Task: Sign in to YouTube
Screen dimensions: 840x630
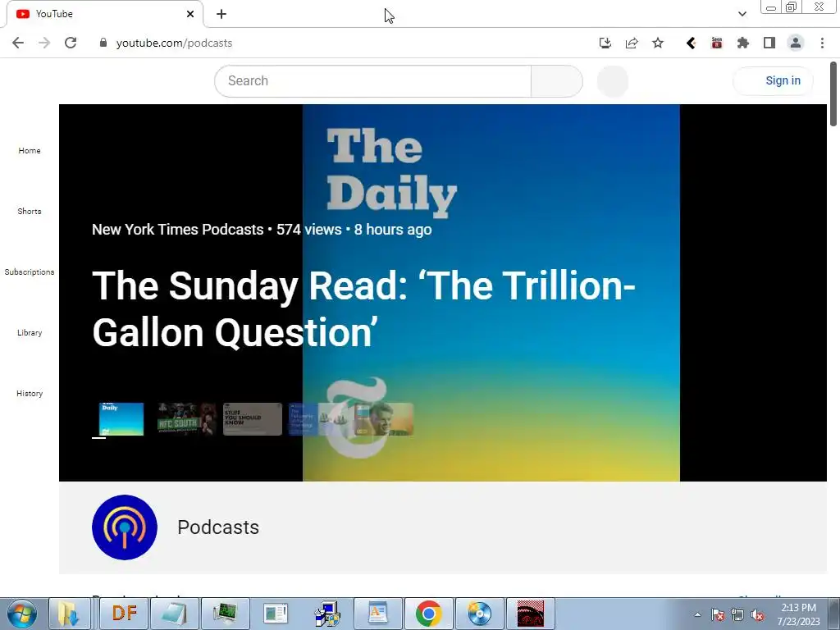Action: (x=773, y=81)
